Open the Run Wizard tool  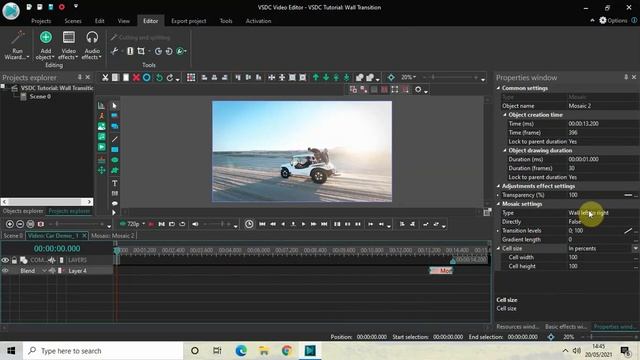coord(17,46)
